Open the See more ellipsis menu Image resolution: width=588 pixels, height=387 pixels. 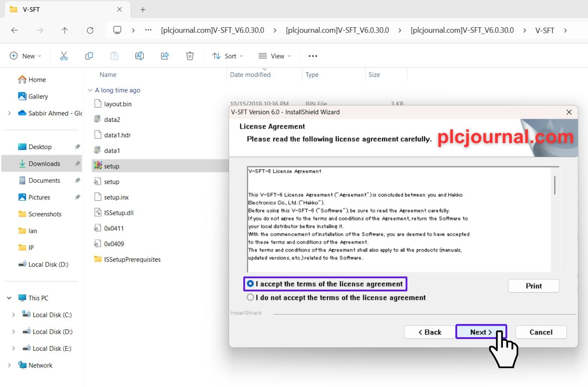(313, 56)
